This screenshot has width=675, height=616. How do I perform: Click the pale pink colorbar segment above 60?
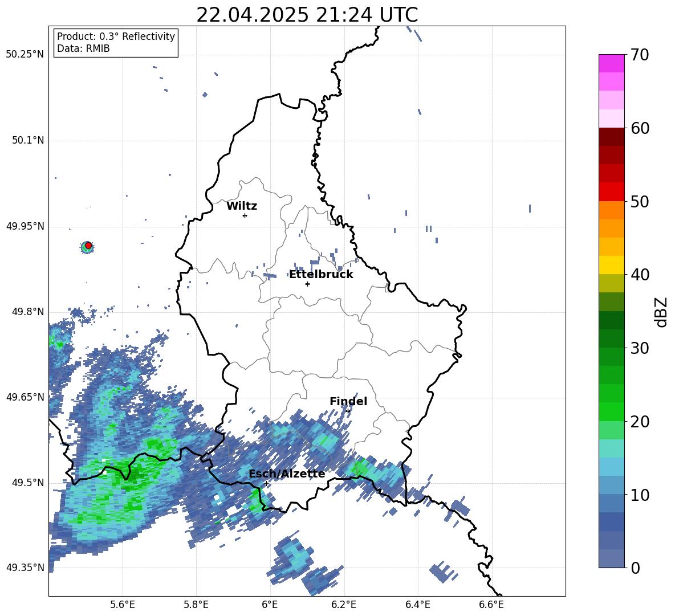coord(611,119)
